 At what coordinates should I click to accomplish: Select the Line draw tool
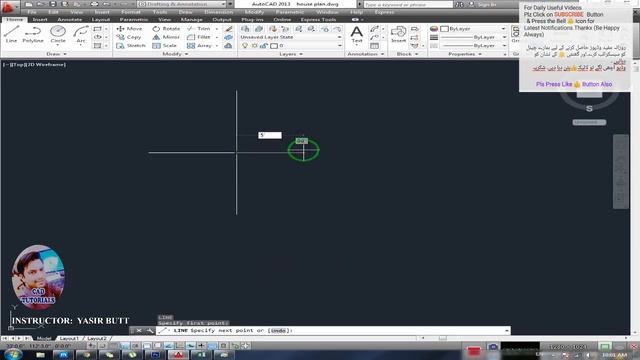(x=11, y=34)
